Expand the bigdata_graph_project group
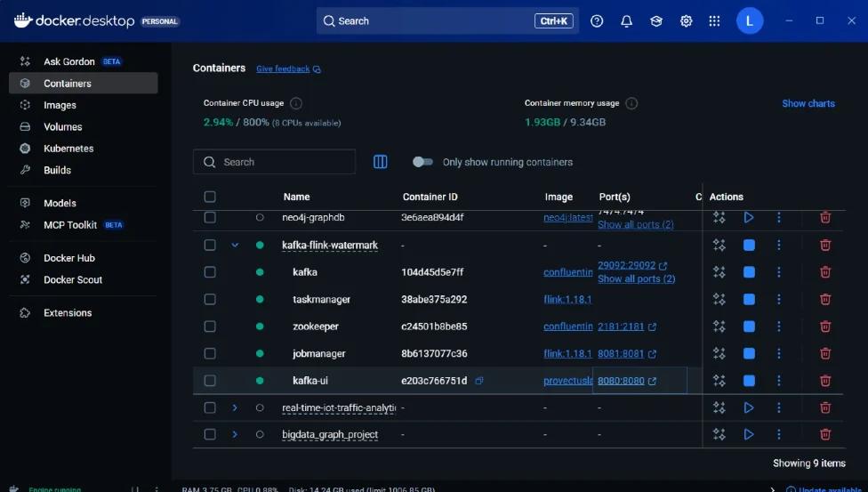This screenshot has height=492, width=868. [x=235, y=434]
